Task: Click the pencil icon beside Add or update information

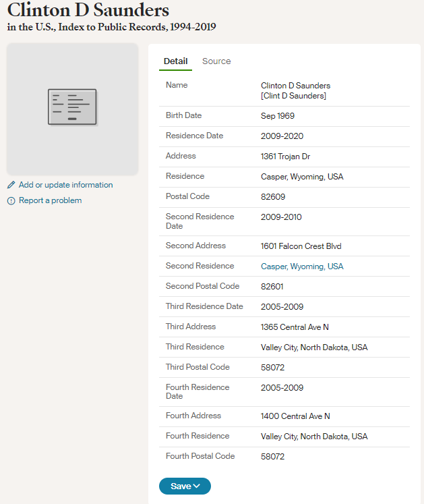Action: 11,185
